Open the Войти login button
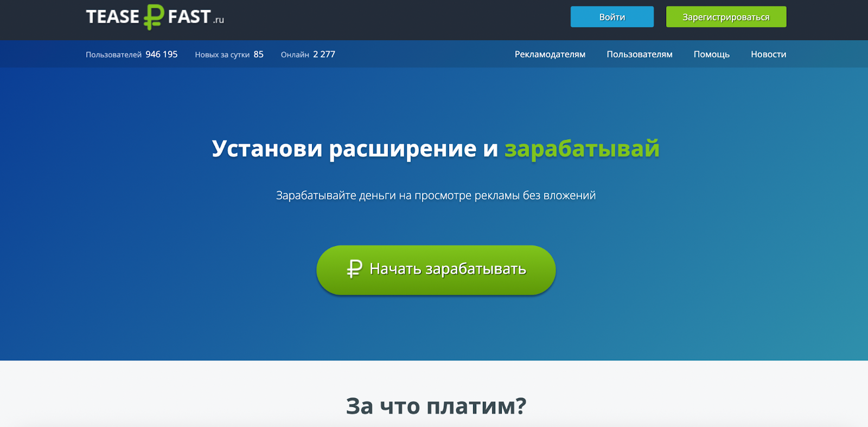This screenshot has width=868, height=427. [612, 17]
